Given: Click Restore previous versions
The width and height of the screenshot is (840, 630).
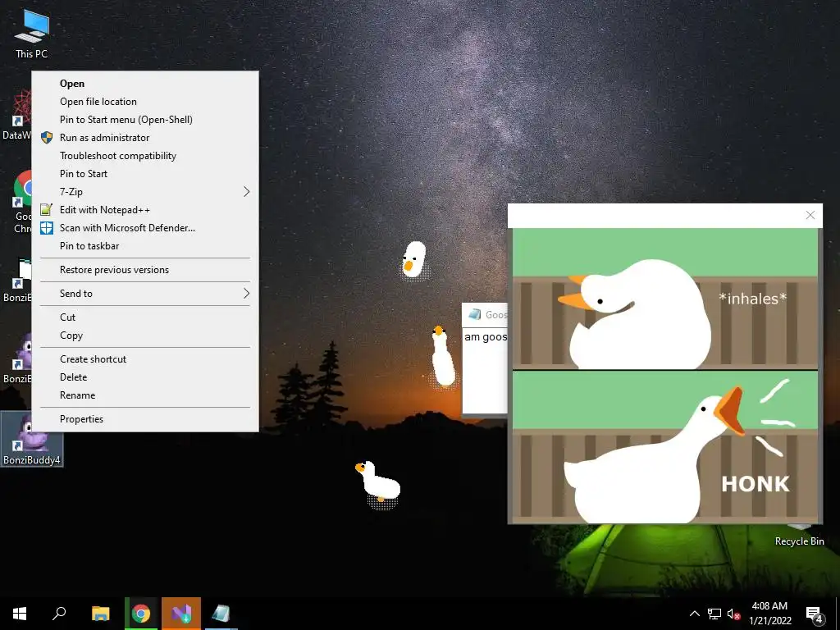Looking at the screenshot, I should tap(145, 270).
